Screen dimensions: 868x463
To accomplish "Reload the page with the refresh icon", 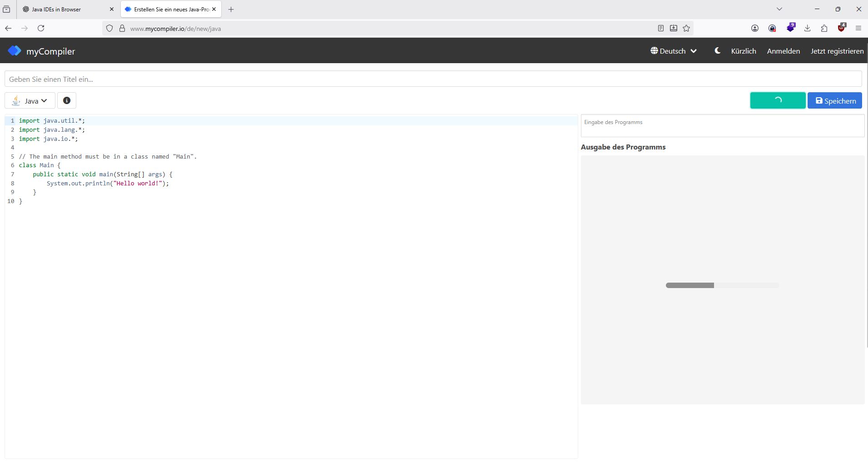I will click(41, 28).
